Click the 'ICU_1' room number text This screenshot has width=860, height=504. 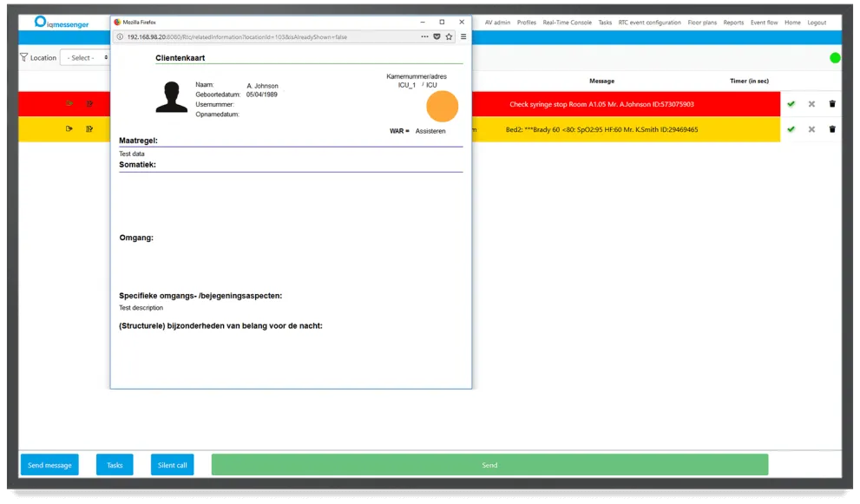[407, 86]
